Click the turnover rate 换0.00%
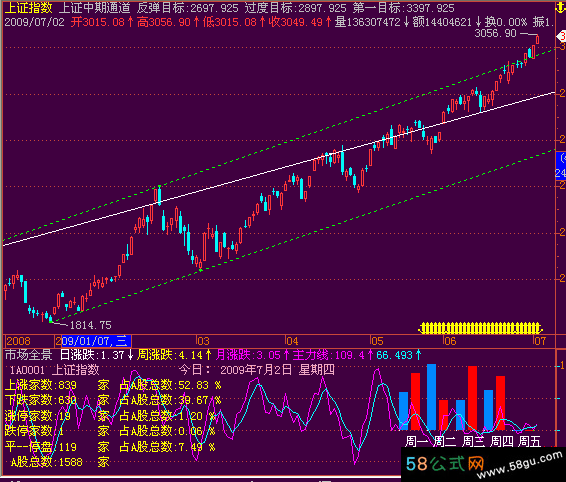566x482 pixels. pyautogui.click(x=506, y=22)
